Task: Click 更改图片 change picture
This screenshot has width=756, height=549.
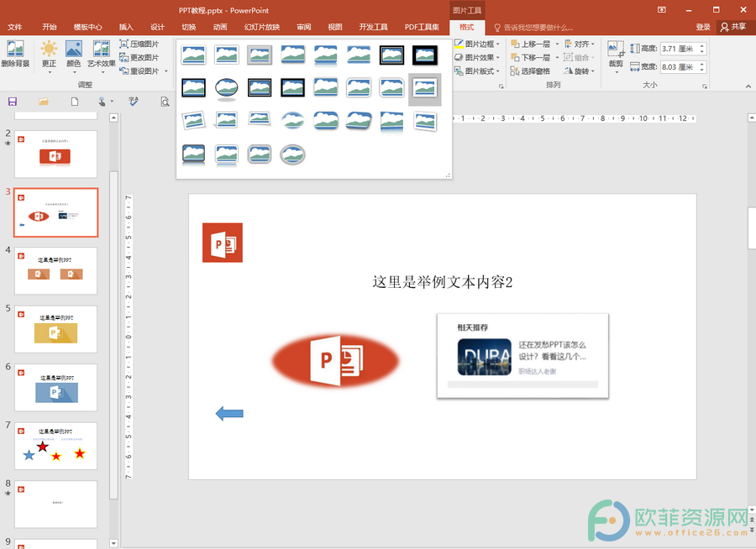Action: [x=139, y=57]
